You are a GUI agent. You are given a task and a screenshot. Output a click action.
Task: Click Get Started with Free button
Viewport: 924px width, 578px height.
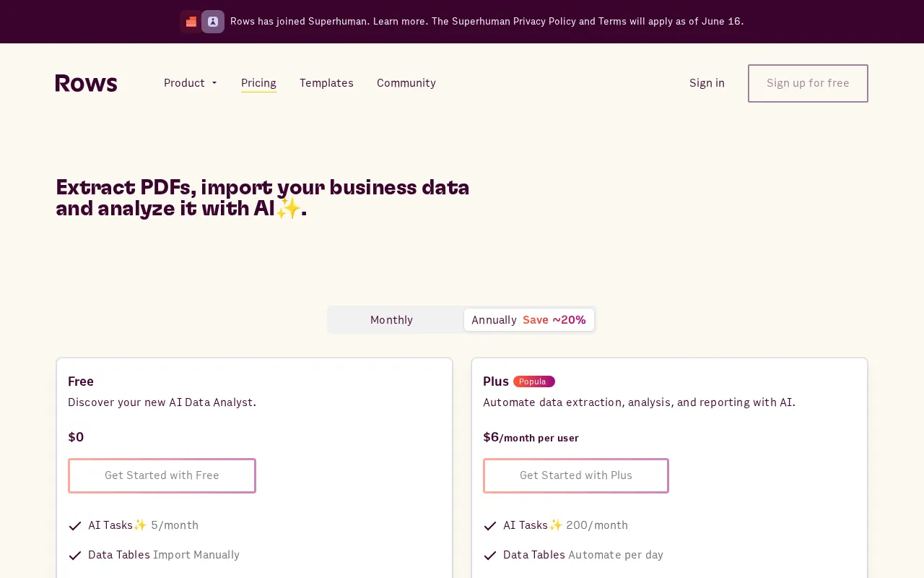(x=162, y=475)
